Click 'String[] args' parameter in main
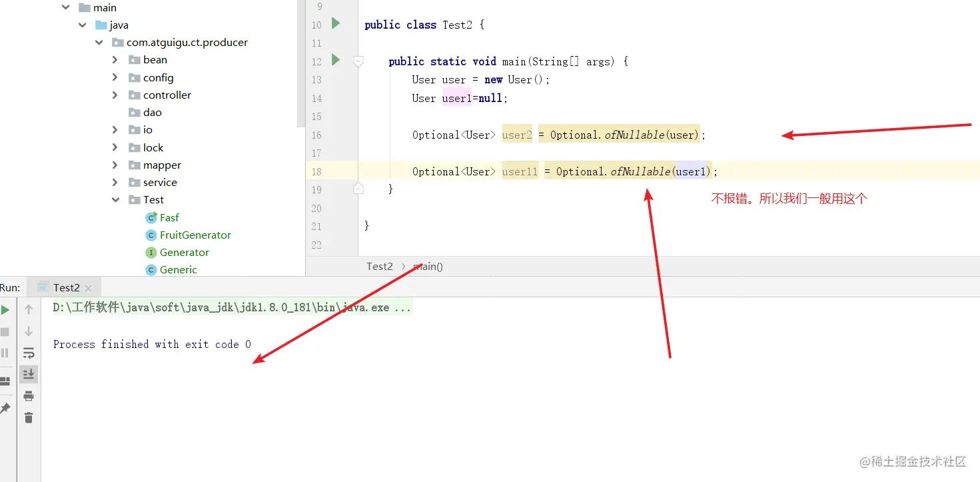The height and width of the screenshot is (482, 980). 571,61
